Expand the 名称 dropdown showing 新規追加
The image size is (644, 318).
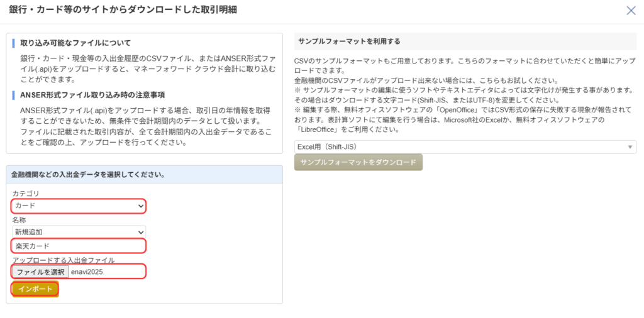[79, 232]
